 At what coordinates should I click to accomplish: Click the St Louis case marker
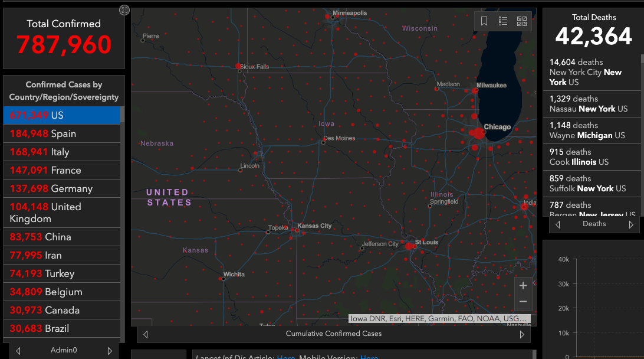(x=409, y=246)
